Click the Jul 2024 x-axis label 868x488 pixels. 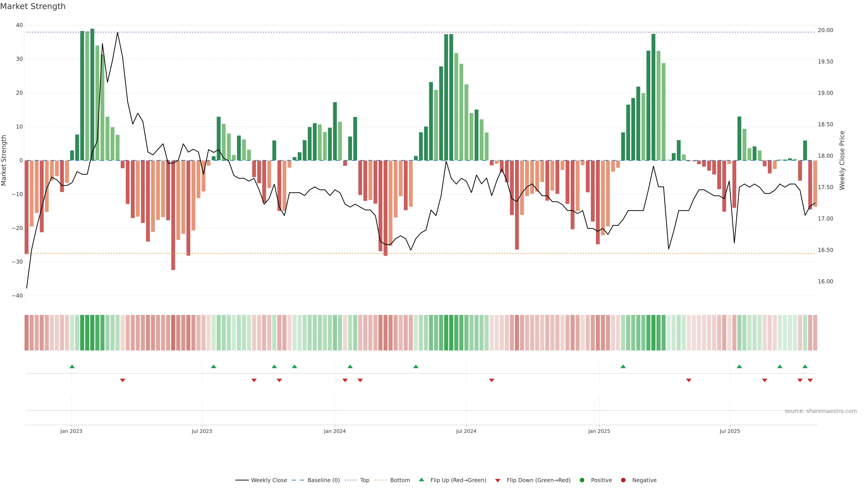(x=466, y=431)
